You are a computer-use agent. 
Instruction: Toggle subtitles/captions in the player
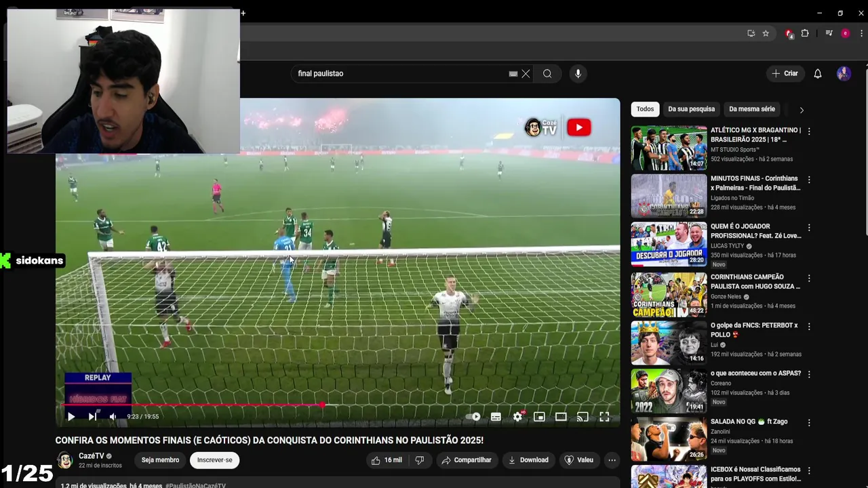pyautogui.click(x=496, y=417)
